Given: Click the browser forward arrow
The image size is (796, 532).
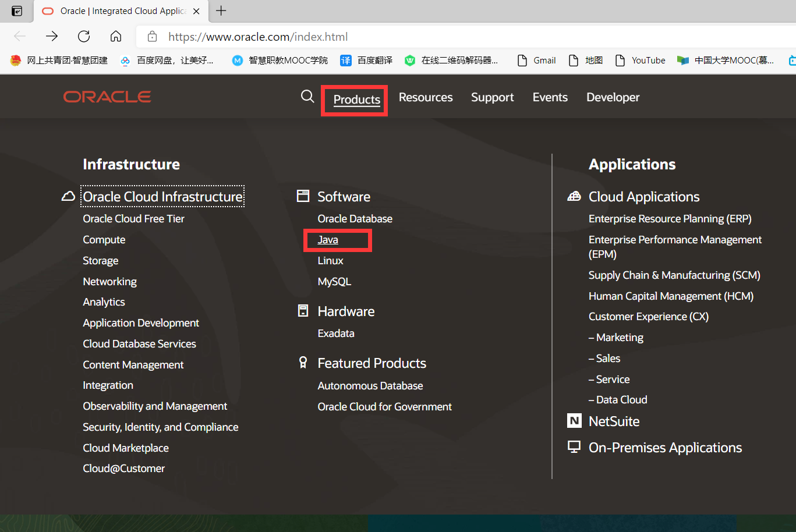Looking at the screenshot, I should [x=52, y=36].
